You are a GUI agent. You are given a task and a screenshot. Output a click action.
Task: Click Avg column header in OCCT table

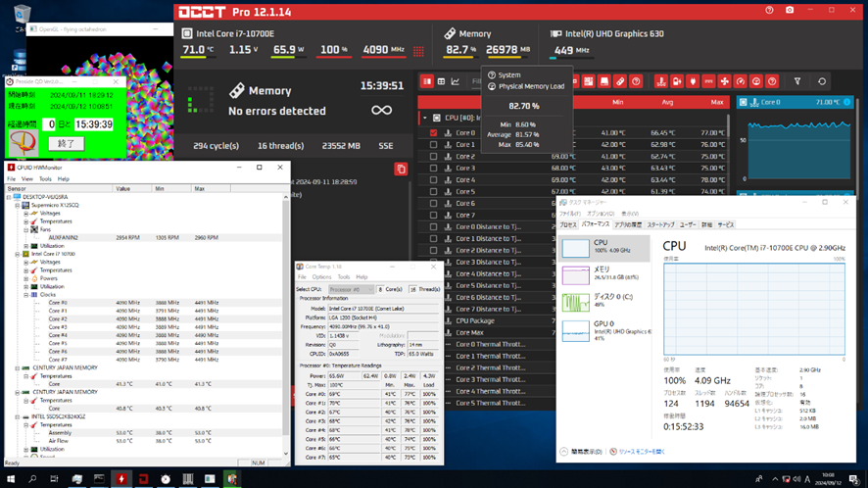pos(667,102)
